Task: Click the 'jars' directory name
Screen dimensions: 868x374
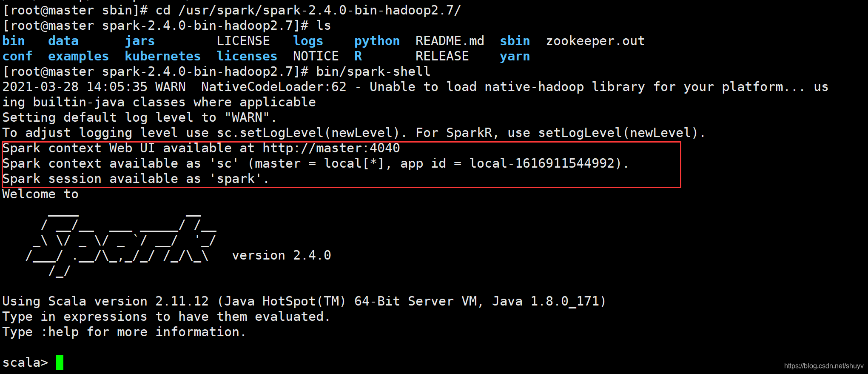Action: [140, 41]
